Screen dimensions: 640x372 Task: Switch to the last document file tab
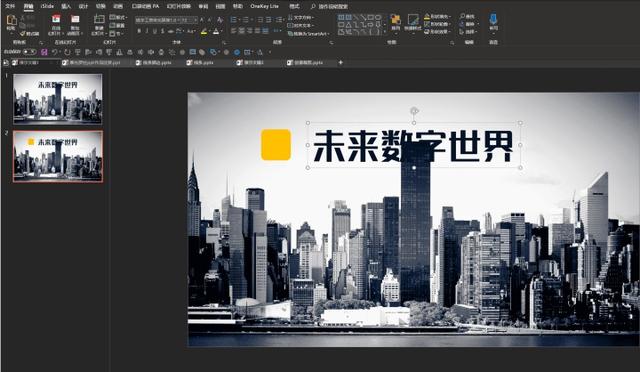(306, 62)
